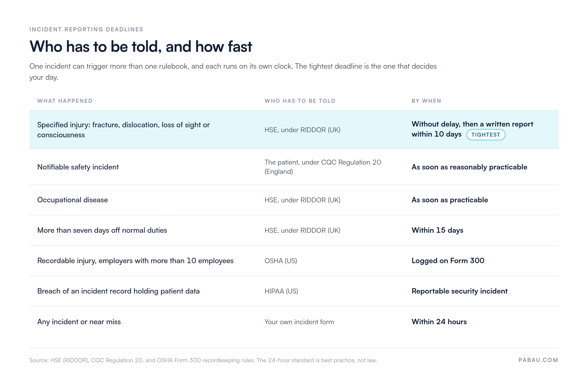588x387 pixels.
Task: Select Breach of an incident record row
Action: (x=294, y=291)
